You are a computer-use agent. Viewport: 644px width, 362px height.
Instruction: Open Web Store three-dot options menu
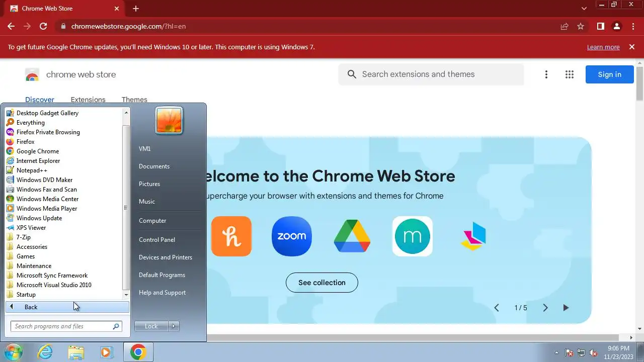pos(546,74)
